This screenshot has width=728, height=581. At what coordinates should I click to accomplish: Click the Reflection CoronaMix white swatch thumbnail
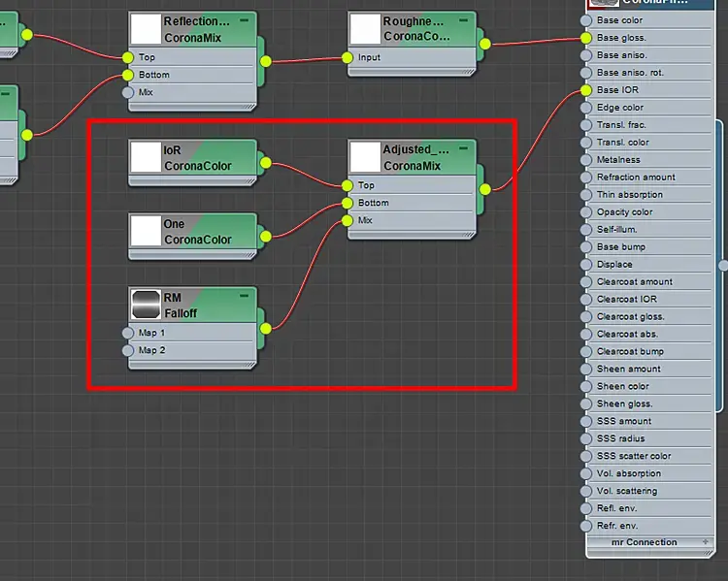pyautogui.click(x=146, y=29)
